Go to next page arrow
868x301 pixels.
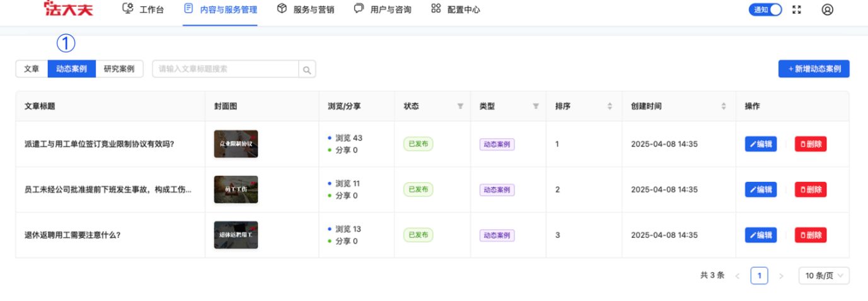pos(781,276)
